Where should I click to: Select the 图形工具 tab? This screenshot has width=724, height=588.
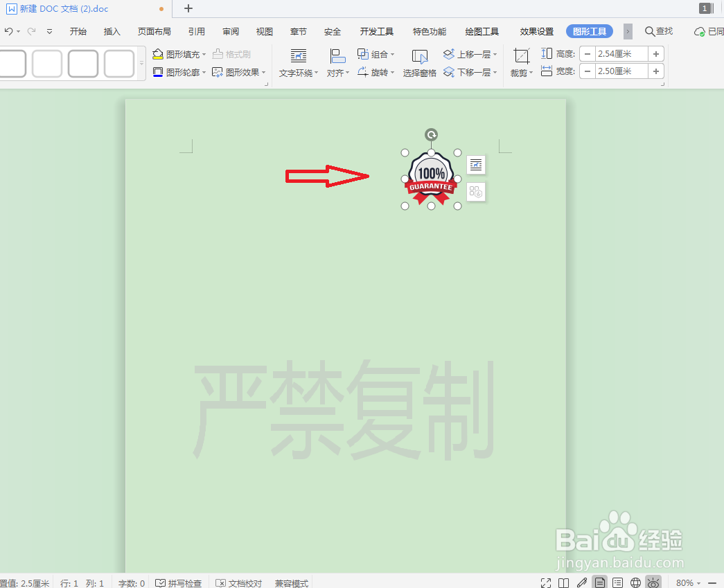click(590, 31)
